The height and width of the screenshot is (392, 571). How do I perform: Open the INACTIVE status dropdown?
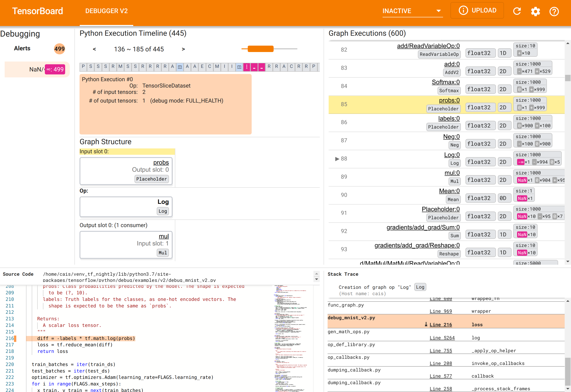412,11
